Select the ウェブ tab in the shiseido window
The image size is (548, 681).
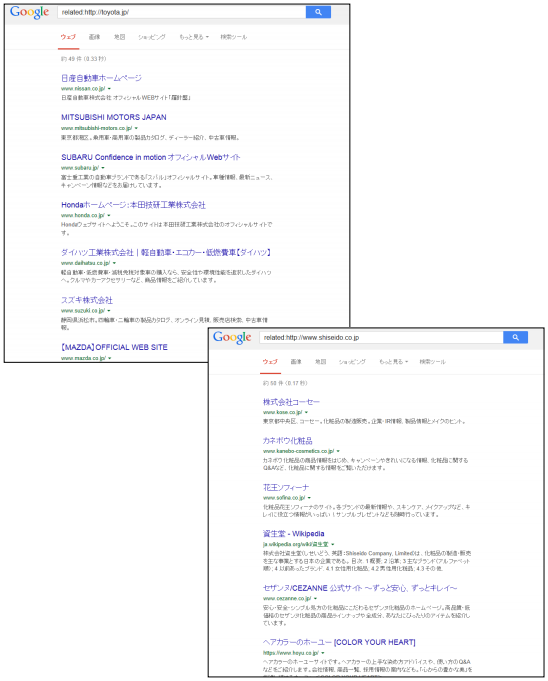pos(270,361)
